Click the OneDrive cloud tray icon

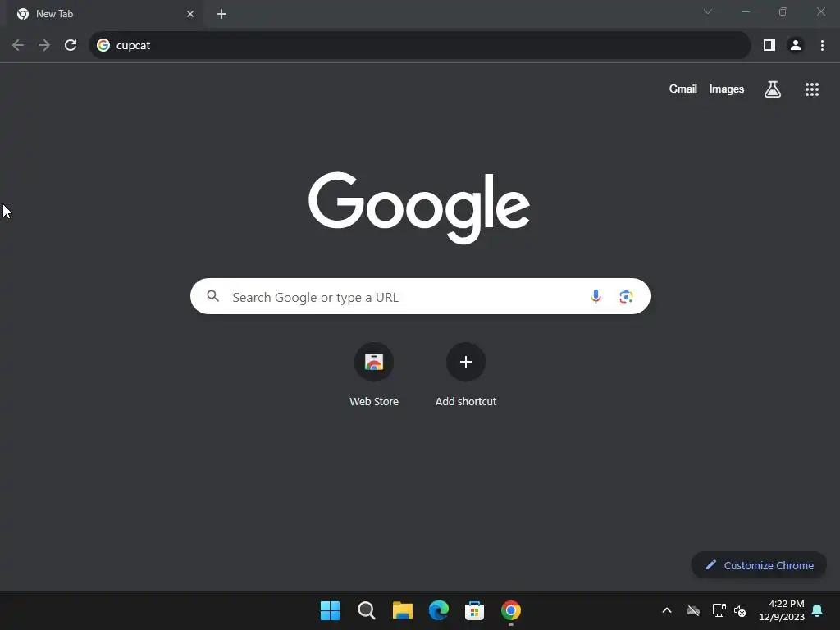click(x=693, y=610)
